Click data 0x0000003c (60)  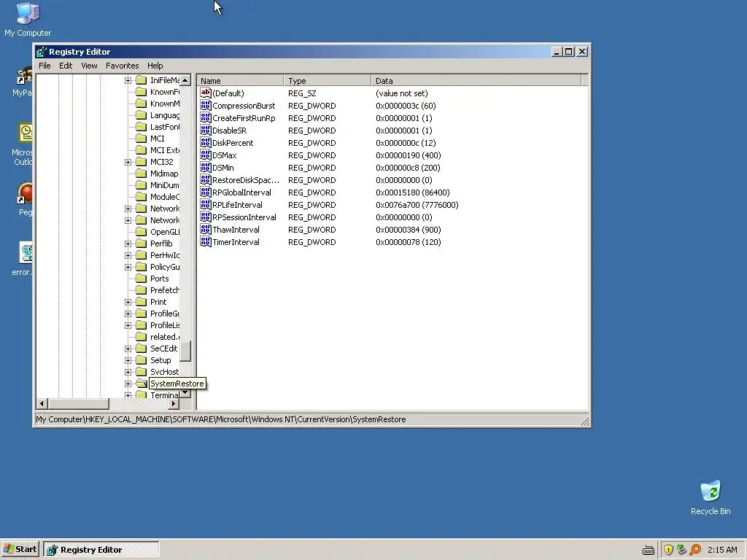pyautogui.click(x=406, y=106)
